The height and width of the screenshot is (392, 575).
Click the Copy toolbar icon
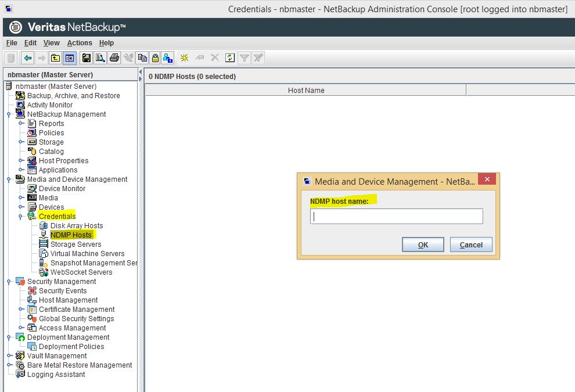pyautogui.click(x=142, y=57)
